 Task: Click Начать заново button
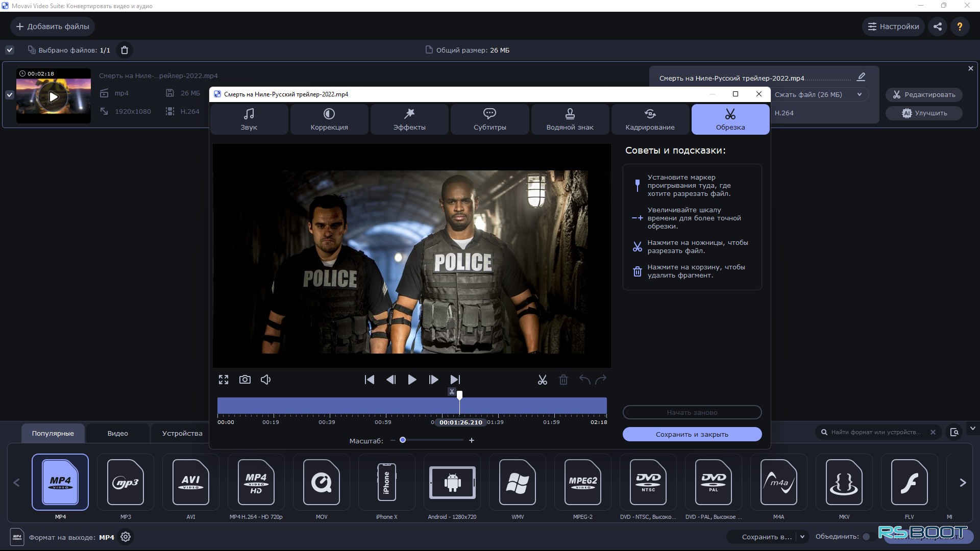click(692, 412)
